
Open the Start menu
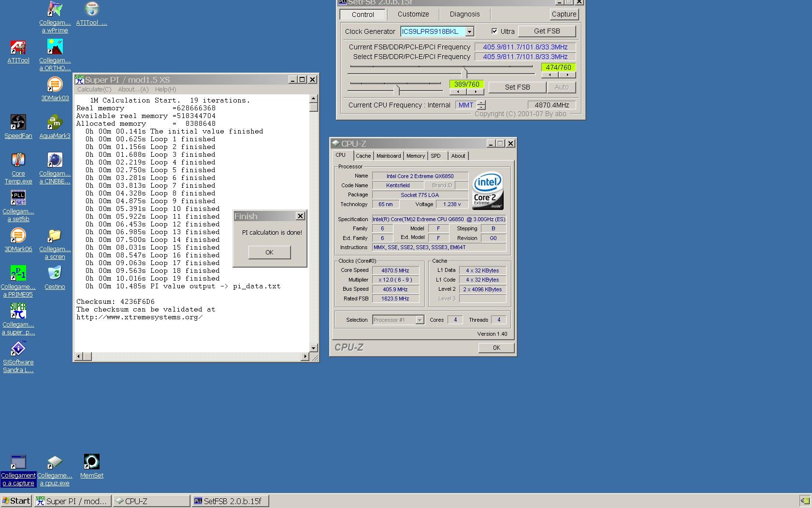point(16,501)
